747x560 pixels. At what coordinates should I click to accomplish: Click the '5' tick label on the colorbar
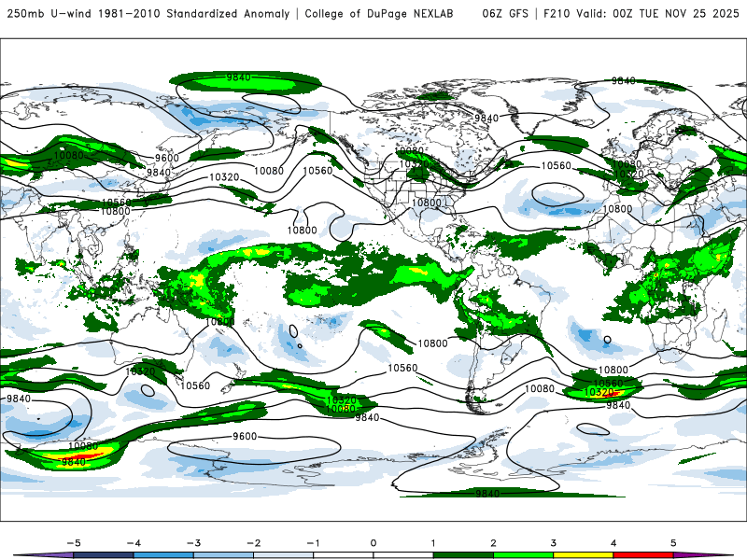point(673,543)
